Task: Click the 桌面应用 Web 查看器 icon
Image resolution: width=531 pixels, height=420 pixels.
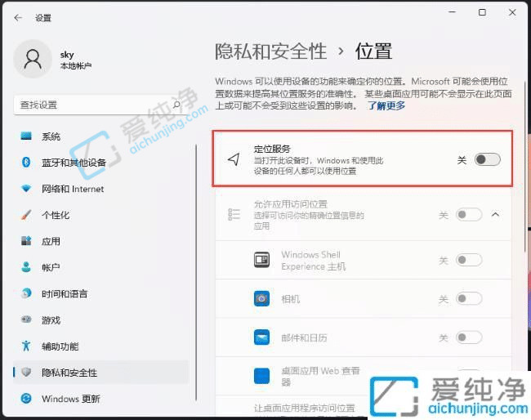Action: [x=261, y=376]
